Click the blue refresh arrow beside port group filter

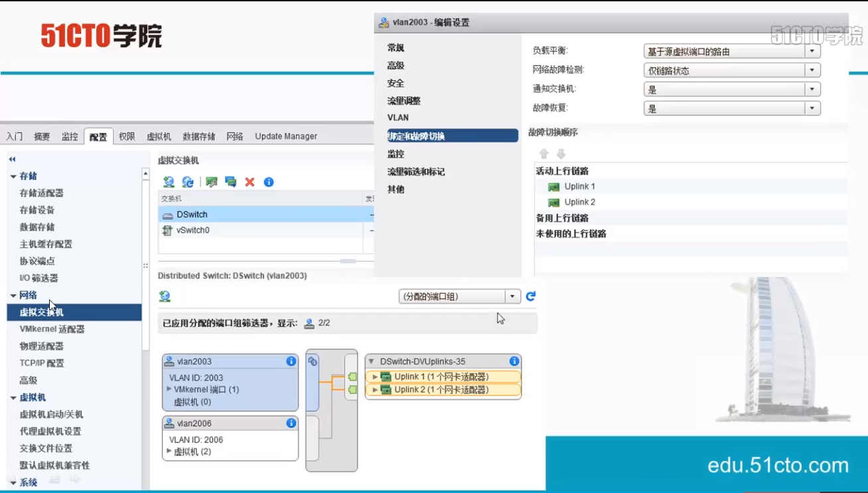(x=531, y=296)
